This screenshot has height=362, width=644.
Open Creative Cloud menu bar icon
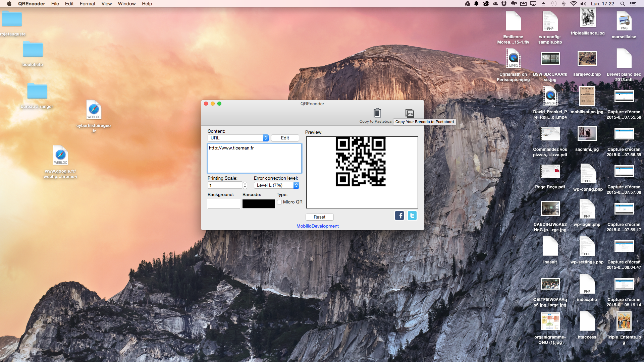click(486, 4)
